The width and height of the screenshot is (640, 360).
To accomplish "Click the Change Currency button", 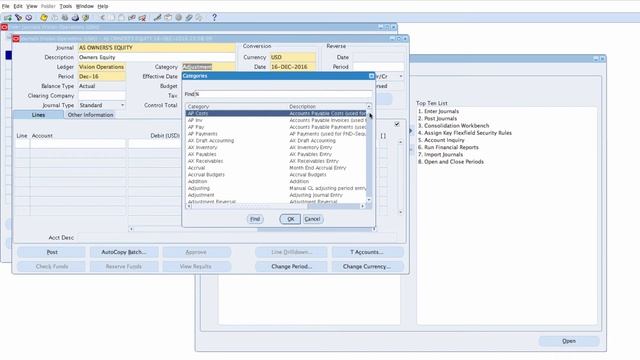I will click(x=367, y=267).
